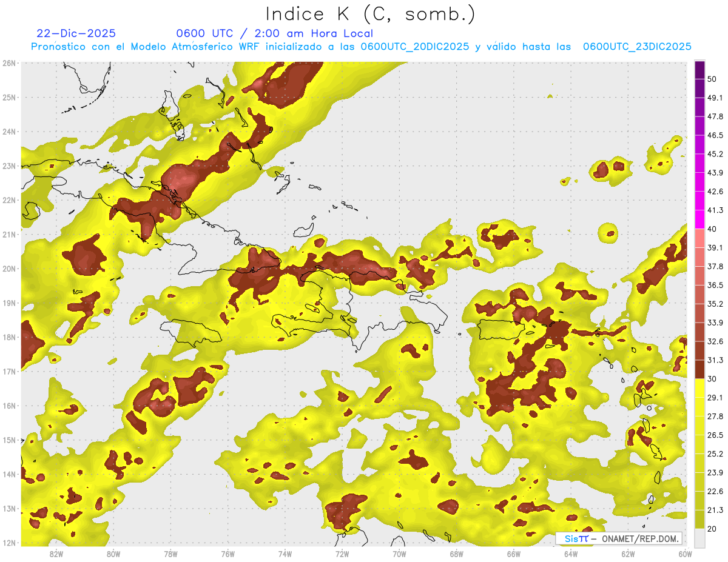Click the colorbar value '27.8'

(715, 416)
